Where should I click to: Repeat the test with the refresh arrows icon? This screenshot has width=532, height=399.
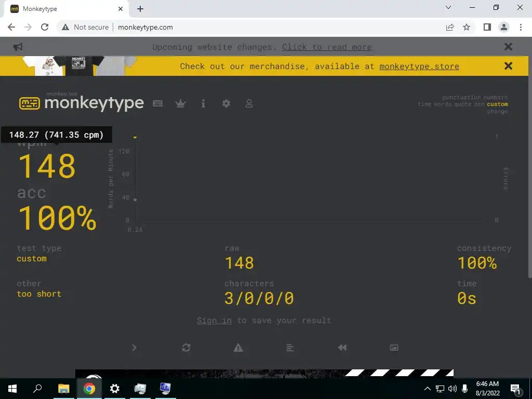(186, 348)
